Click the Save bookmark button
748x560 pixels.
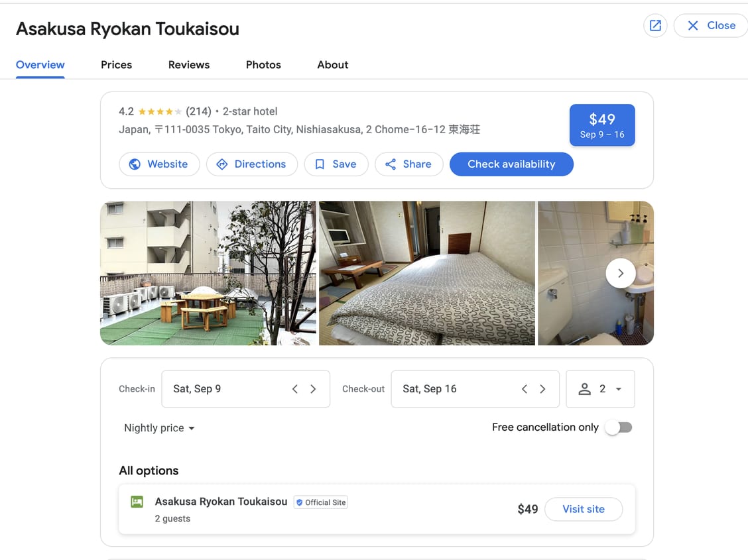[336, 164]
